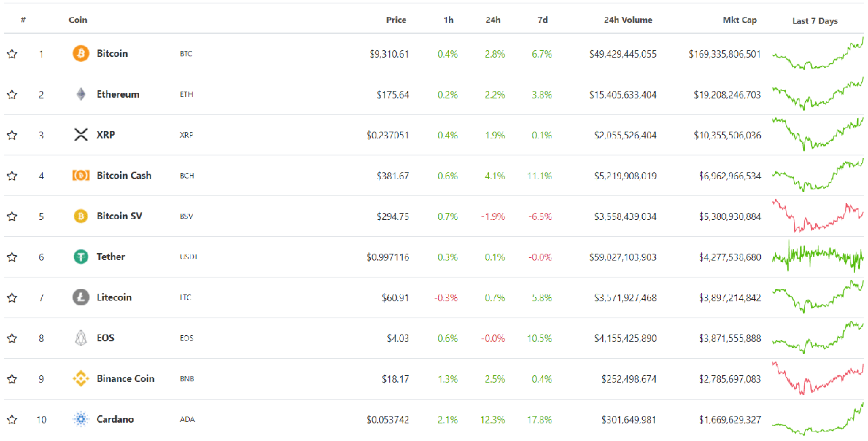Image resolution: width=868 pixels, height=441 pixels.
Task: Favorite Bitcoin with the star
Action: (12, 54)
